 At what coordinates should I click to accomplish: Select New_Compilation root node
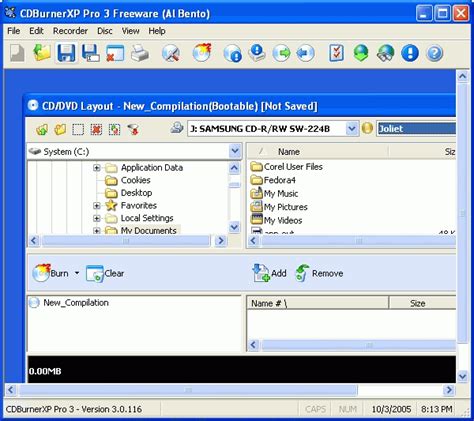[69, 303]
